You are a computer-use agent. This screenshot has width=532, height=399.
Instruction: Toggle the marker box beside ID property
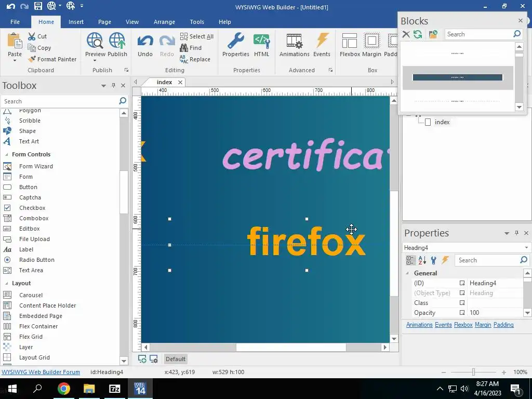(462, 283)
